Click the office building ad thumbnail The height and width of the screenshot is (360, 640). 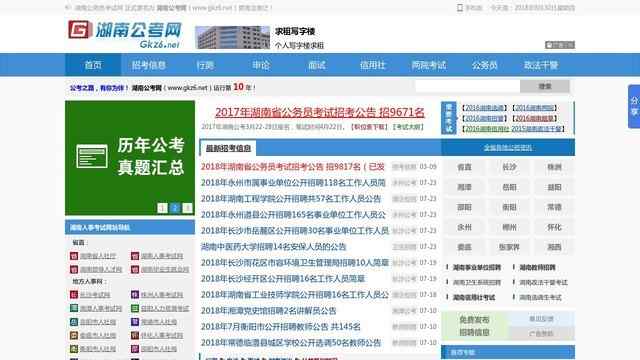click(232, 38)
